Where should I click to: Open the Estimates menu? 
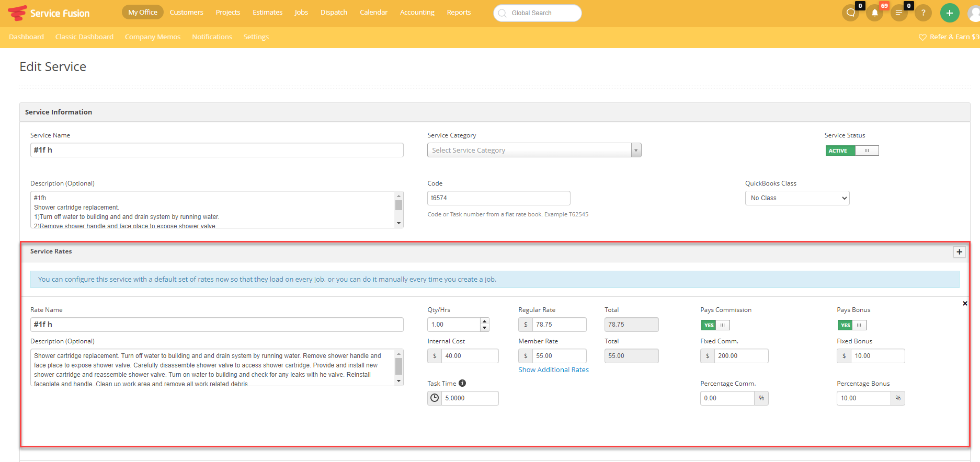coord(268,13)
